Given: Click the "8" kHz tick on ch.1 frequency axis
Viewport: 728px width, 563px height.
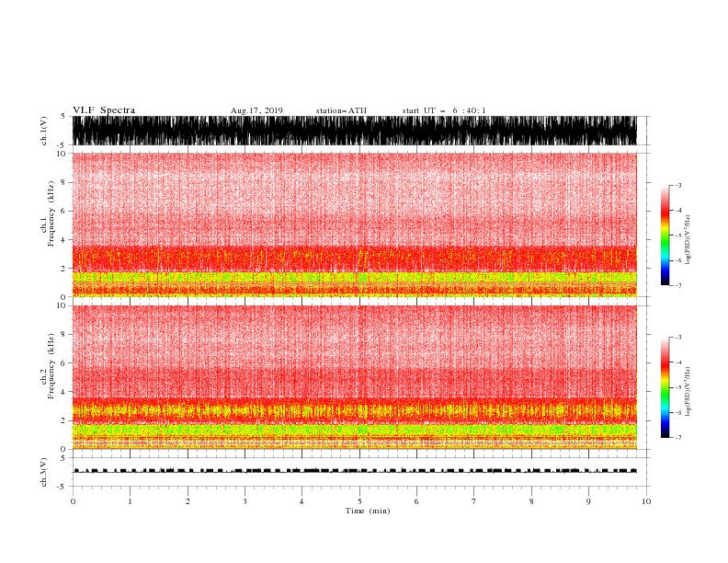Looking at the screenshot, I should coord(64,182).
